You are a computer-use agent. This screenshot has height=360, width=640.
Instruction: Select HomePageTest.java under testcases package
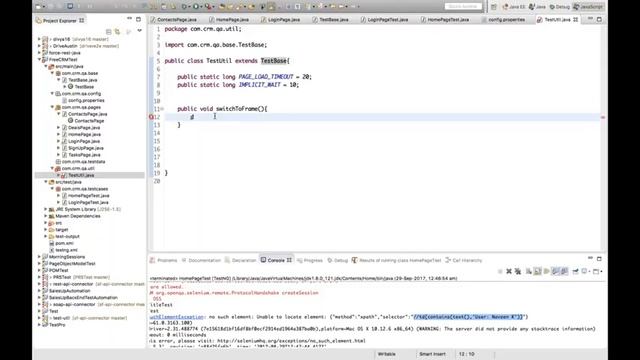pyautogui.click(x=88, y=196)
